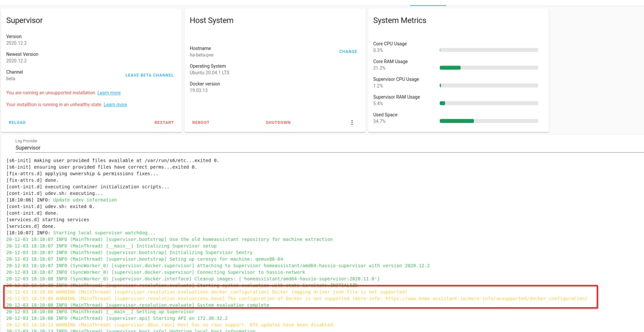Click the Docker logging driver warning line

pyautogui.click(x=206, y=292)
